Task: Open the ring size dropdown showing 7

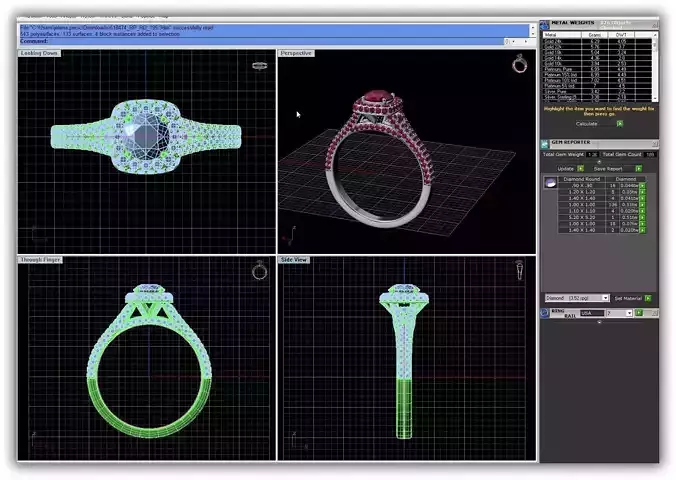Action: point(629,313)
